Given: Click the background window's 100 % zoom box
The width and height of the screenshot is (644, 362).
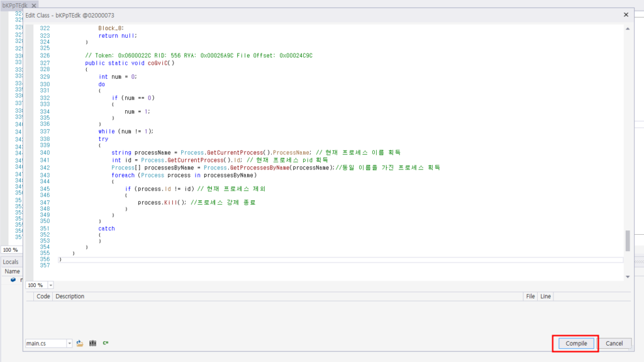Looking at the screenshot, I should [11, 250].
